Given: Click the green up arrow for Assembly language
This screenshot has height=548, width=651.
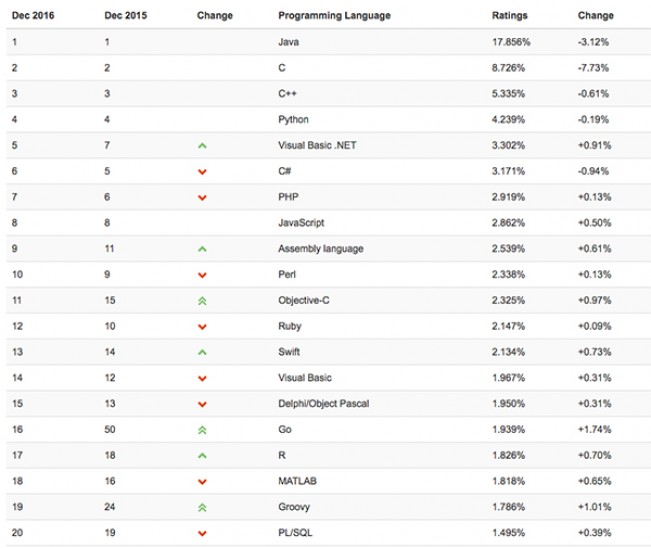Looking at the screenshot, I should tap(203, 249).
